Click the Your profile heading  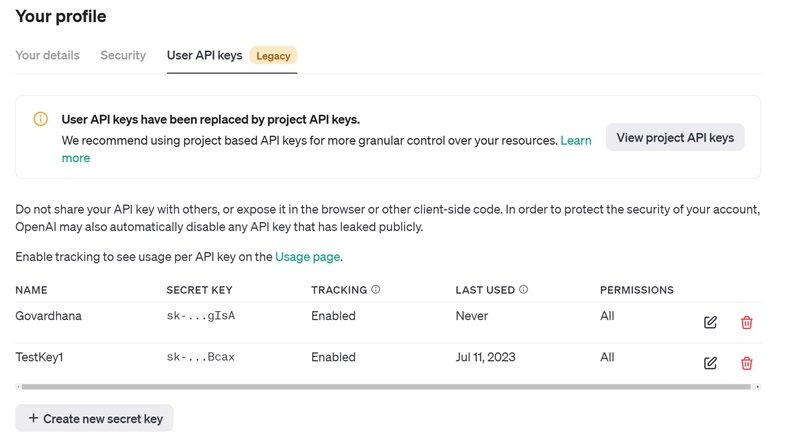point(61,16)
